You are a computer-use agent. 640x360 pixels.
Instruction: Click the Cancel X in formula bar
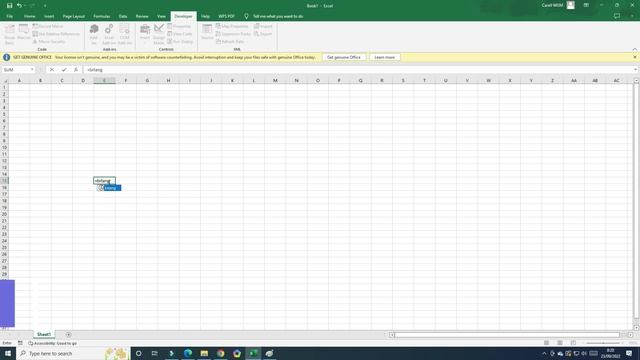(52, 70)
